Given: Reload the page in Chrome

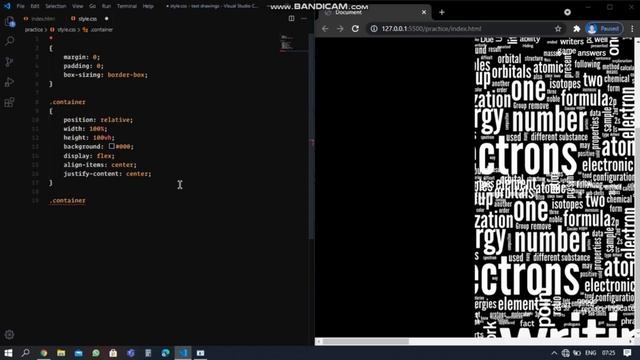Looking at the screenshot, I should pos(356,29).
